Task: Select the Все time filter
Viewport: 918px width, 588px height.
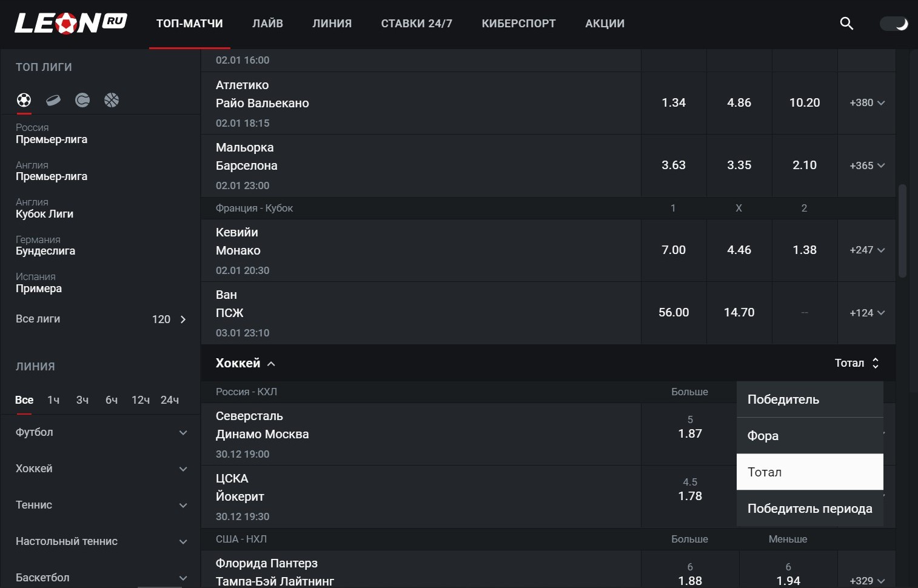Action: [x=24, y=400]
